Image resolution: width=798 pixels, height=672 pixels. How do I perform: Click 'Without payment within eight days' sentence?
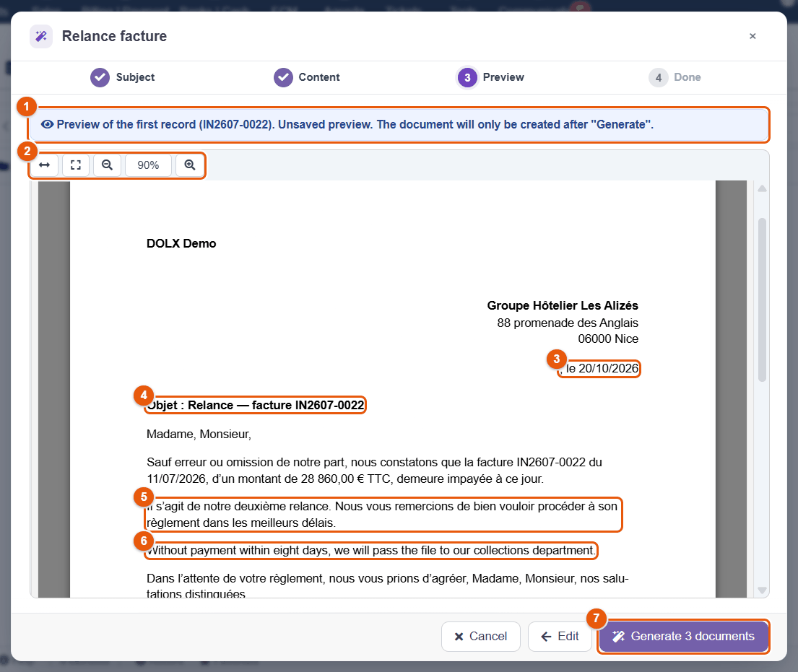coord(371,551)
